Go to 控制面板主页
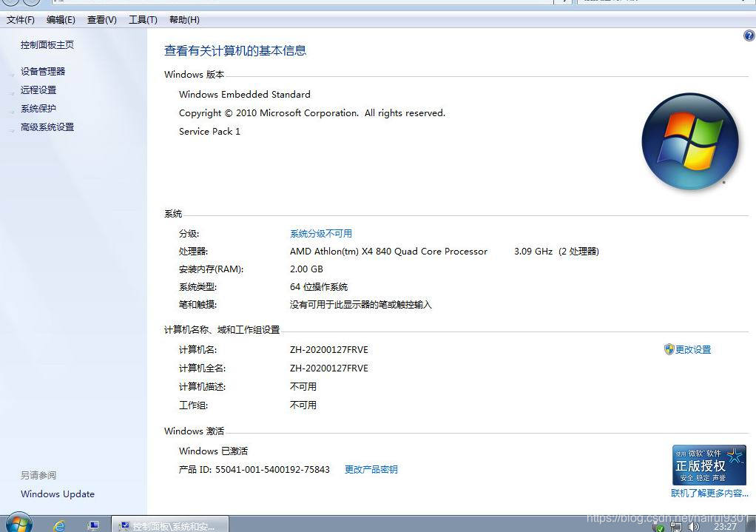 coord(47,45)
